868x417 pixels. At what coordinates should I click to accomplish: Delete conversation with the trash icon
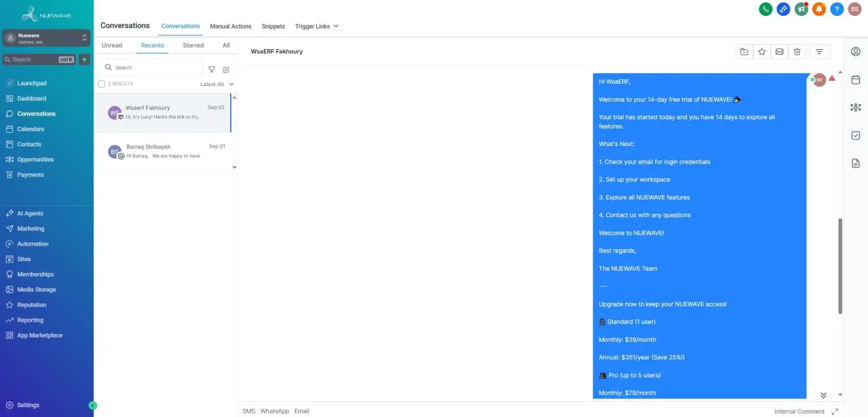click(797, 51)
